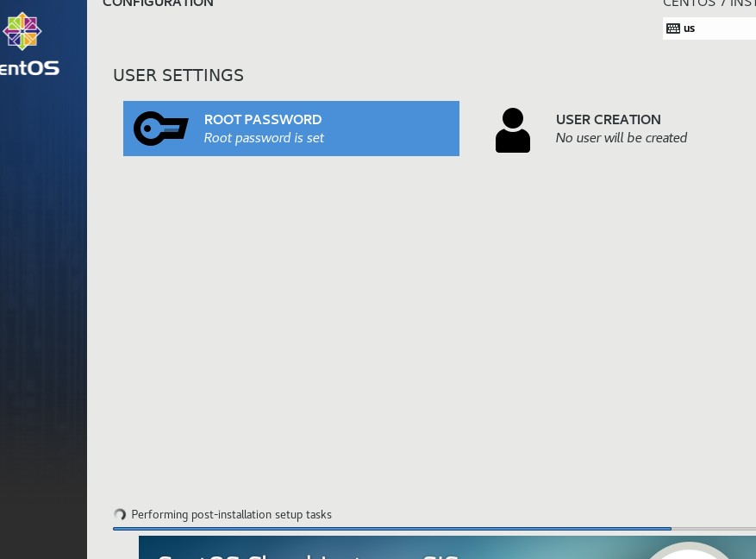
Task: Click the user silhouette icon
Action: [x=513, y=130]
